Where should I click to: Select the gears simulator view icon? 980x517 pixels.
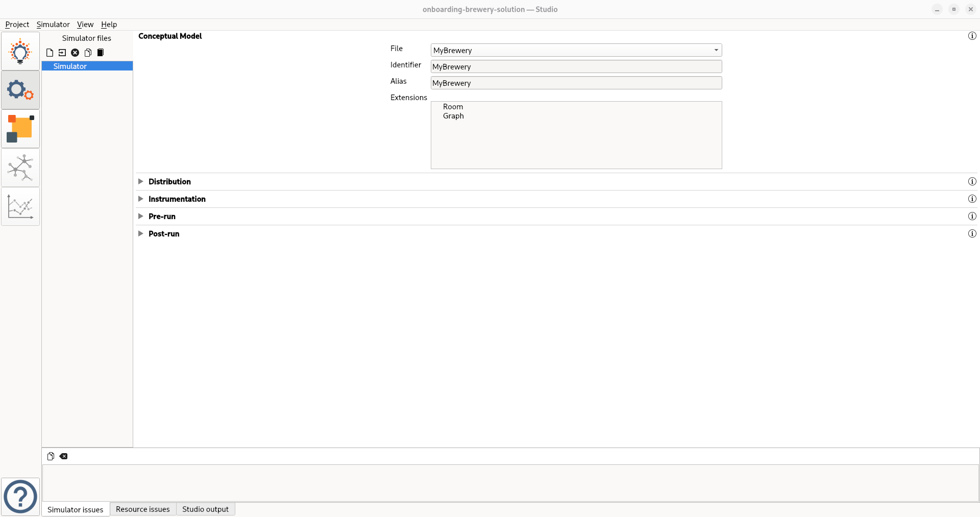coord(20,90)
